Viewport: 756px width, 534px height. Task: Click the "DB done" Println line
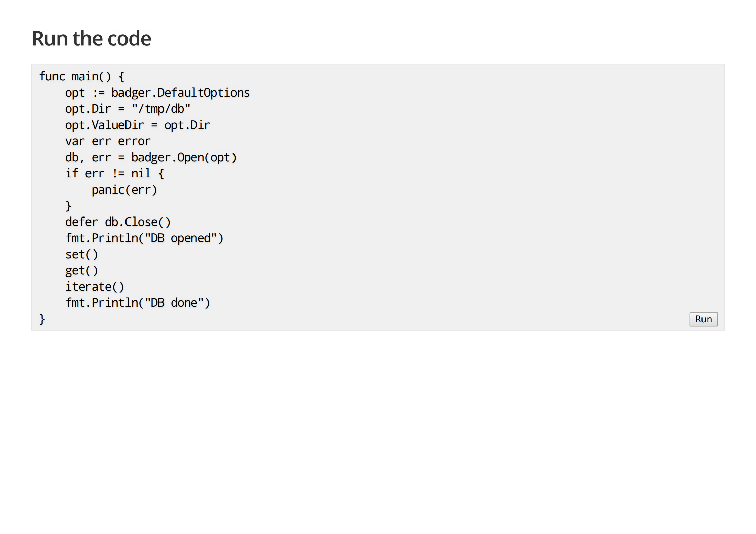coord(137,302)
